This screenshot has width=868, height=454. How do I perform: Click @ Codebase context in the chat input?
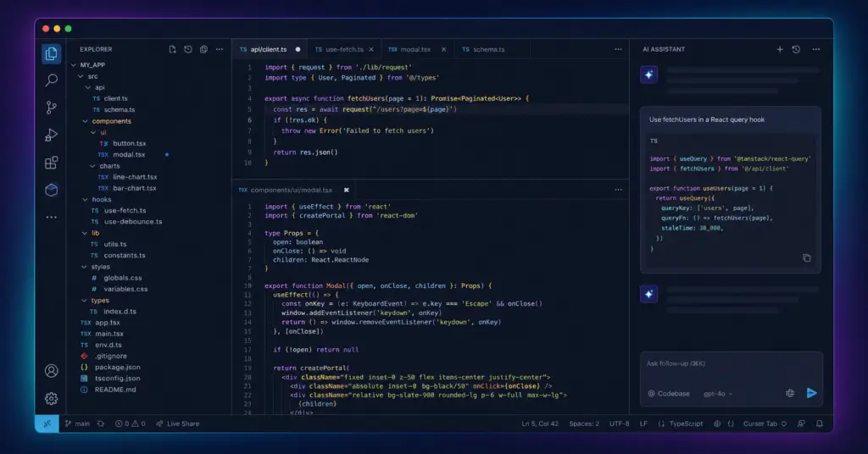pyautogui.click(x=669, y=394)
